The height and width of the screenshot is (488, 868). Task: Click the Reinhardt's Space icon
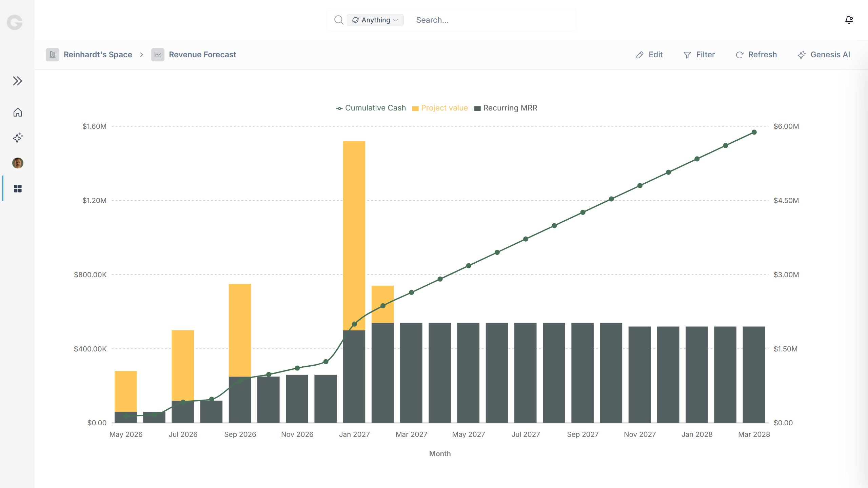(53, 55)
